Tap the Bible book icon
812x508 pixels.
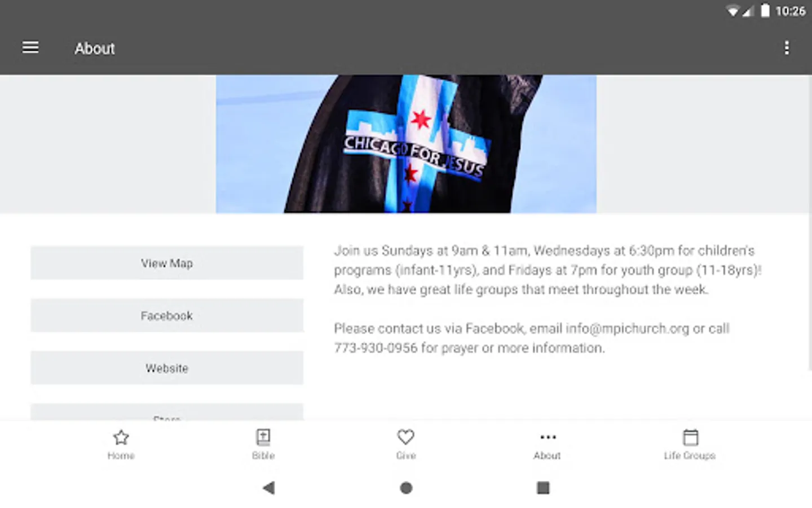(x=263, y=437)
